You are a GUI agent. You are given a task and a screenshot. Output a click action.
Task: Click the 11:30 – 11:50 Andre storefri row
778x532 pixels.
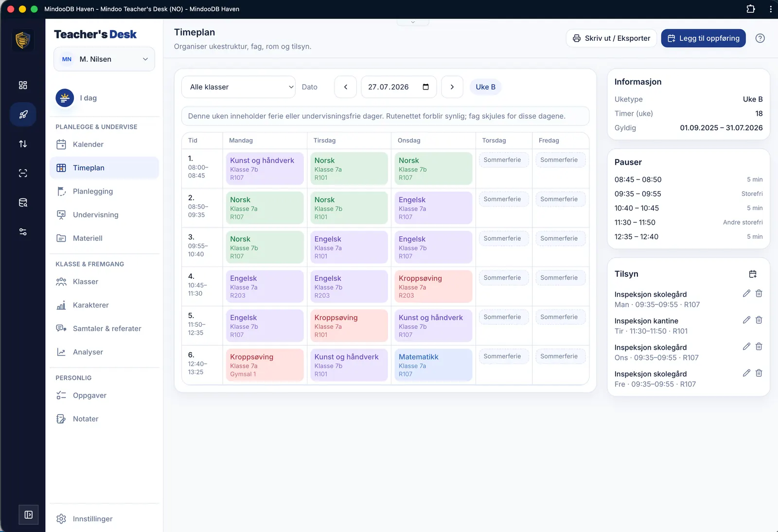pyautogui.click(x=689, y=223)
